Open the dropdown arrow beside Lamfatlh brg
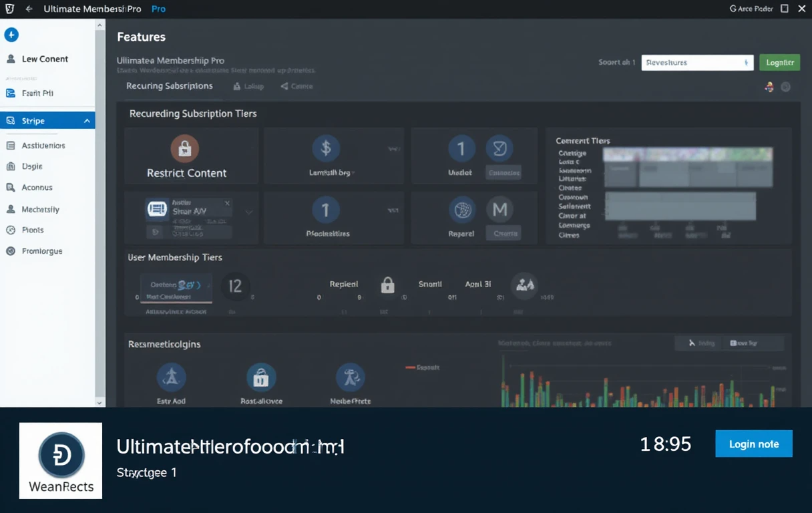This screenshot has width=812, height=513. click(393, 150)
